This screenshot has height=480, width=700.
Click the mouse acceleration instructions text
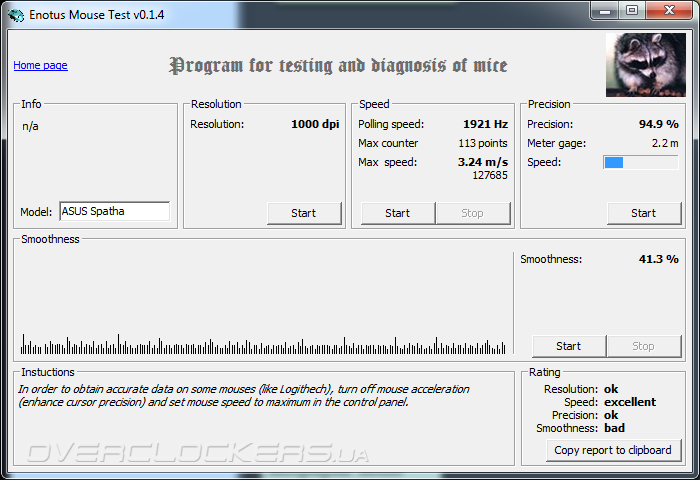(244, 396)
